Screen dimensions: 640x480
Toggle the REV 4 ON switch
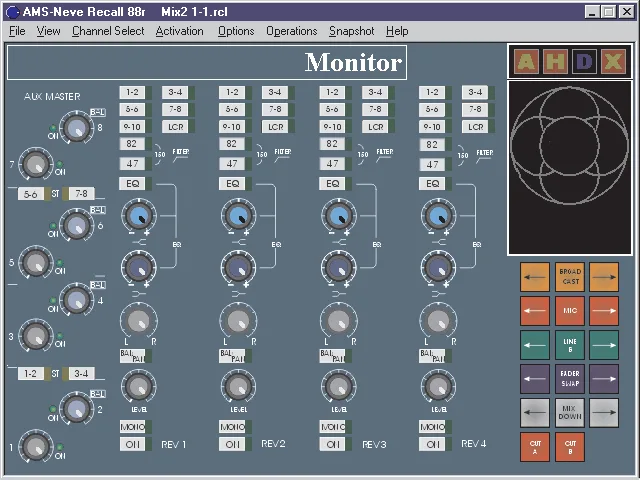pos(435,444)
